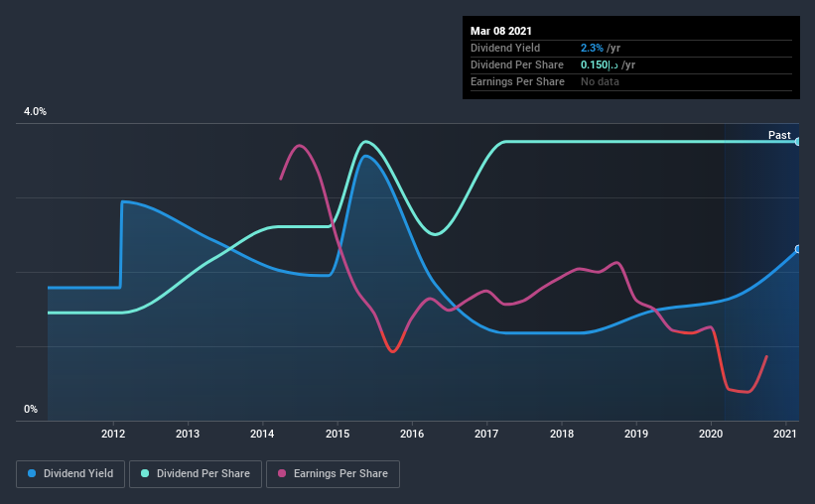Screen dimensions: 815x504
Task: Select the 2015 x-axis label
Action: point(338,434)
